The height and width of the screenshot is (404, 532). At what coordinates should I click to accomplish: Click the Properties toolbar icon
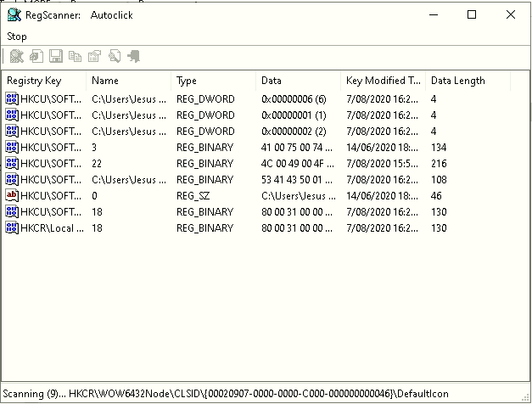[95, 56]
